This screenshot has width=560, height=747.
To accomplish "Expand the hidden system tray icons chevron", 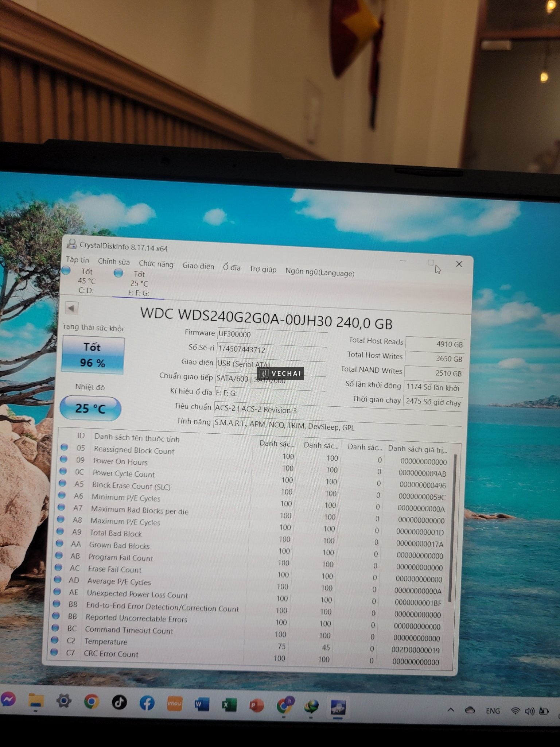I will coord(451,710).
